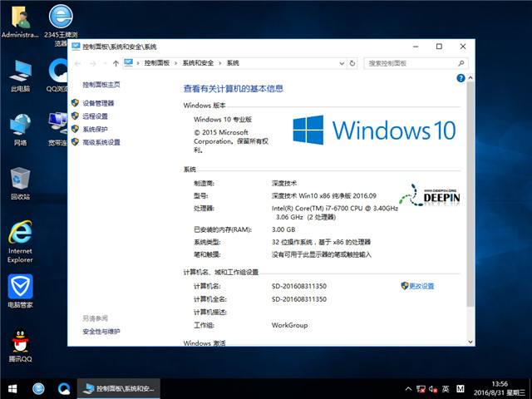Screen dimensions: 532x399
Task: Refresh the control panel address bar
Action: [353, 63]
